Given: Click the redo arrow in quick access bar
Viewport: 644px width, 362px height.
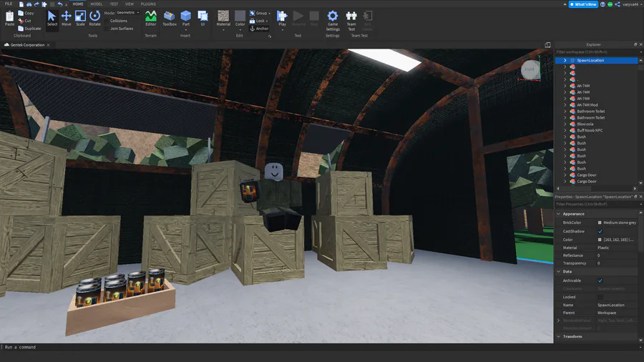Looking at the screenshot, I should pos(36,4).
